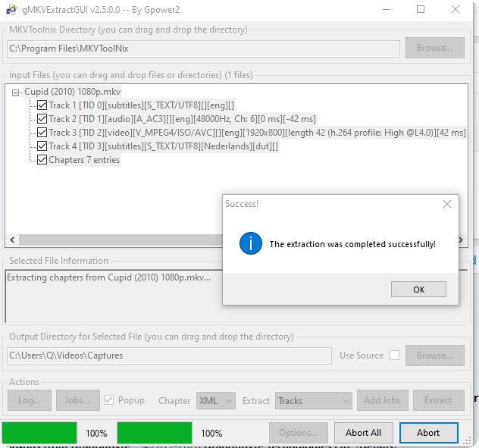Toggle Track 2 audio A_AC3 checkbox

(x=42, y=119)
